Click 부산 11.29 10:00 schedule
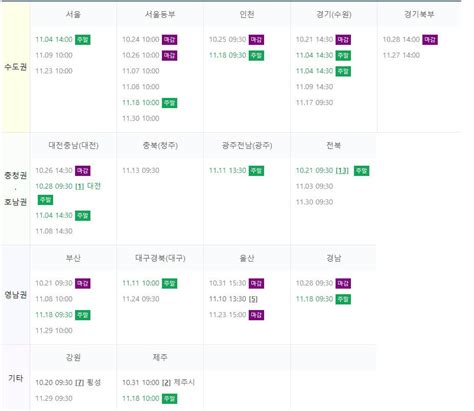This screenshot has width=474, height=411. click(54, 331)
